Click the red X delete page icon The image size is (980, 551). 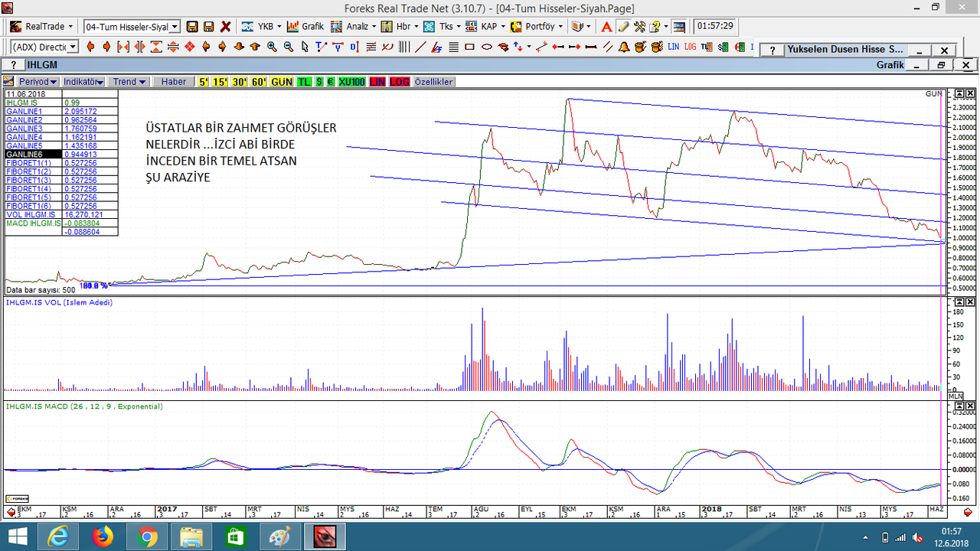225,27
